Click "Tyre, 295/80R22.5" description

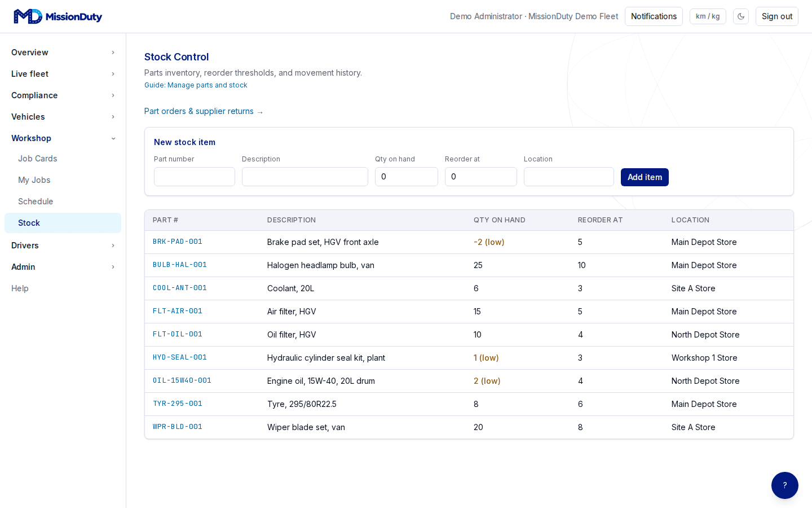click(302, 404)
